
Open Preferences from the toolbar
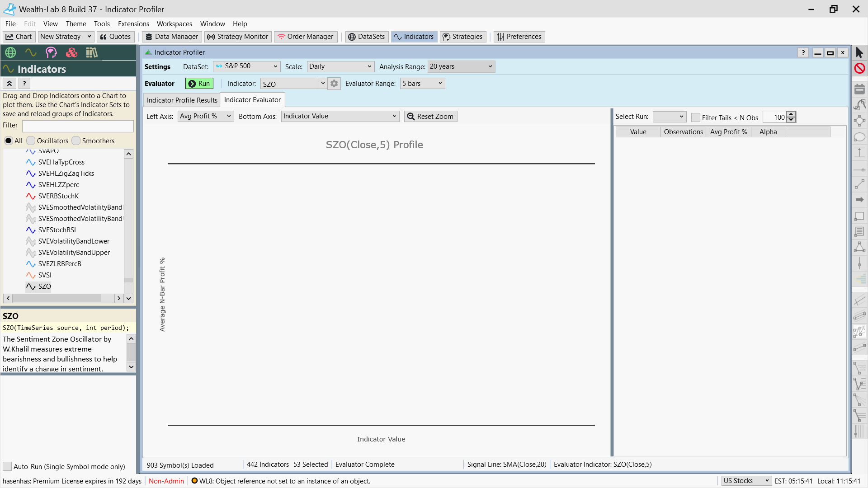coord(519,37)
